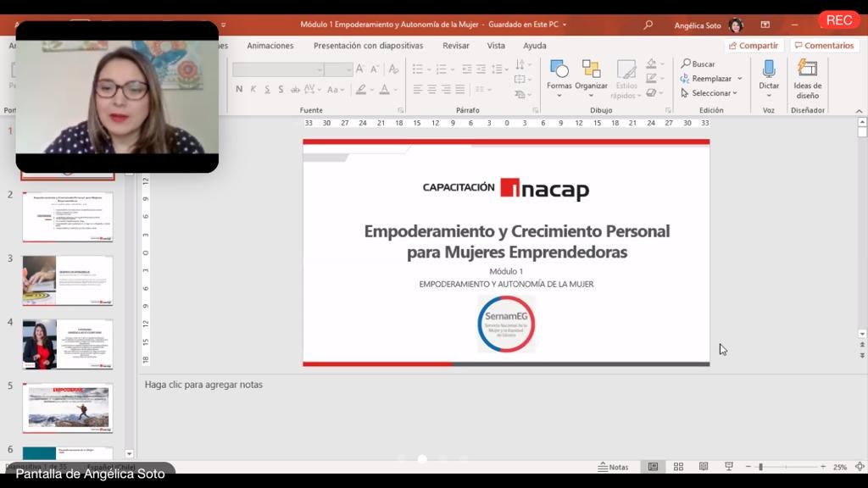Open the font size combo box

(339, 69)
